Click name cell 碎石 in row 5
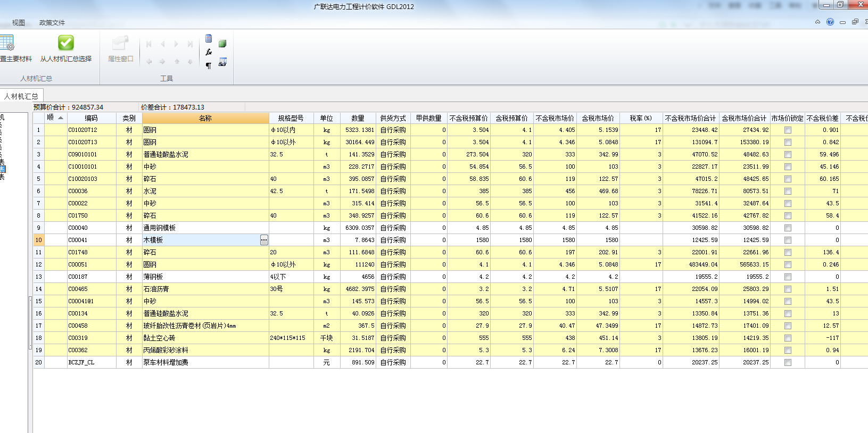 click(205, 179)
